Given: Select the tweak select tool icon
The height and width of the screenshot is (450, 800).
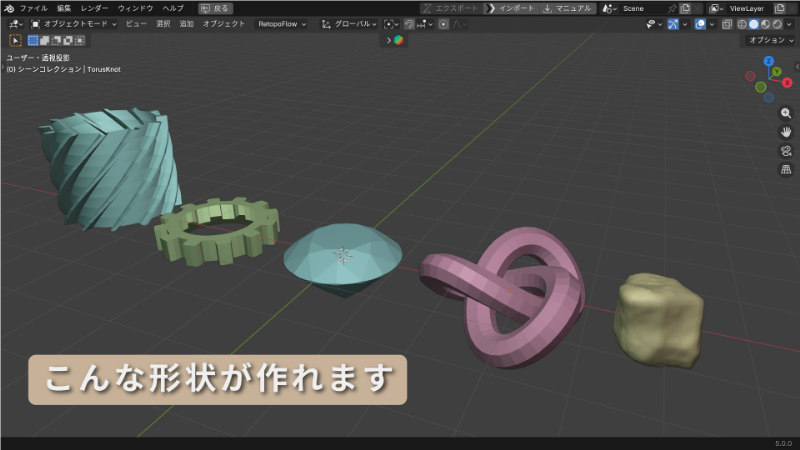Looking at the screenshot, I should tap(16, 40).
